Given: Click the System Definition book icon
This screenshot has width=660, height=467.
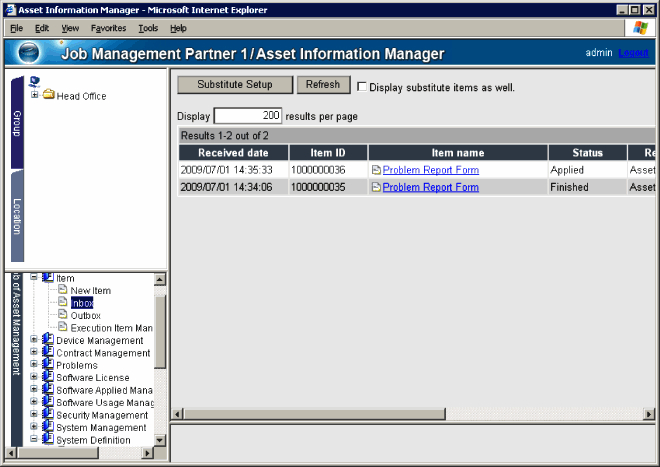Looking at the screenshot, I should [48, 438].
